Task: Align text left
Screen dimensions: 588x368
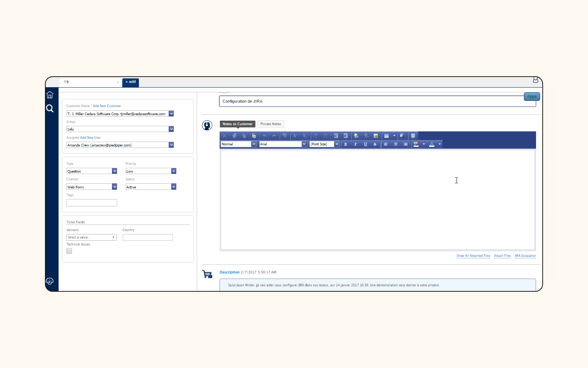Action: 386,144
